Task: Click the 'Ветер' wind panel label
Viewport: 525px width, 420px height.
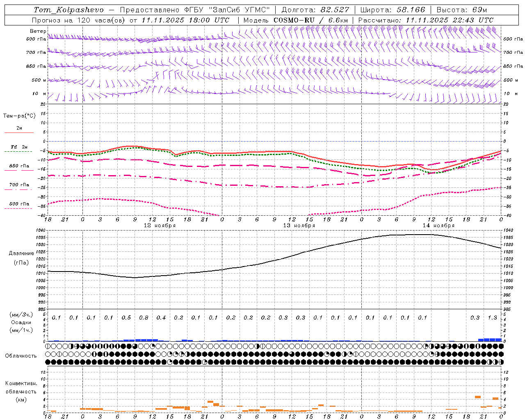Action: pos(38,31)
